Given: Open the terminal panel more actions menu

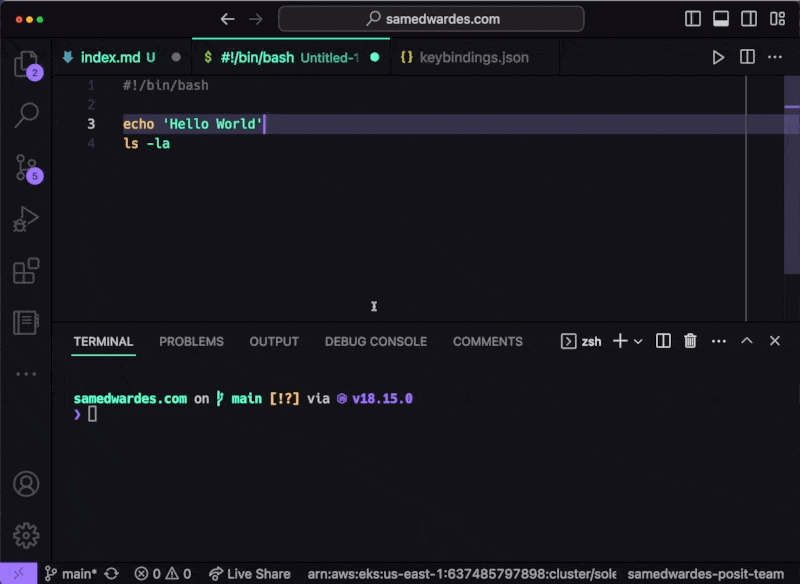Looking at the screenshot, I should pos(718,341).
